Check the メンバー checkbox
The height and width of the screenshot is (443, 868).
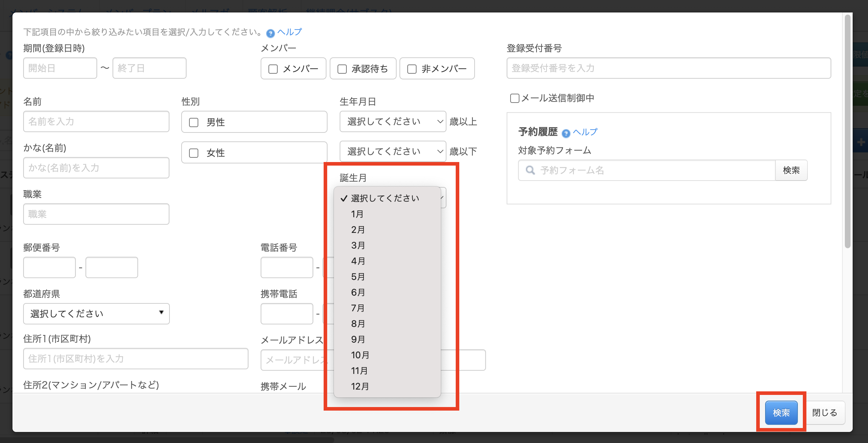click(x=273, y=69)
